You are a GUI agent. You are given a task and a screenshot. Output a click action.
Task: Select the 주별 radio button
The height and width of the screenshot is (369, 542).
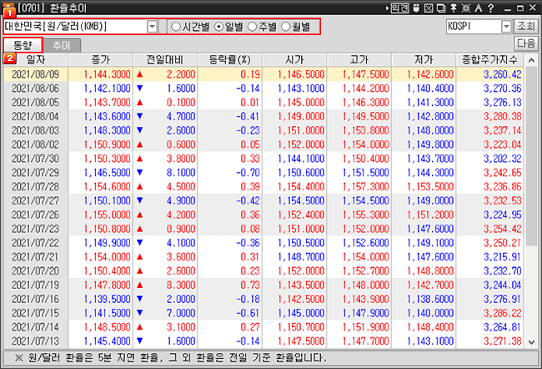point(252,27)
